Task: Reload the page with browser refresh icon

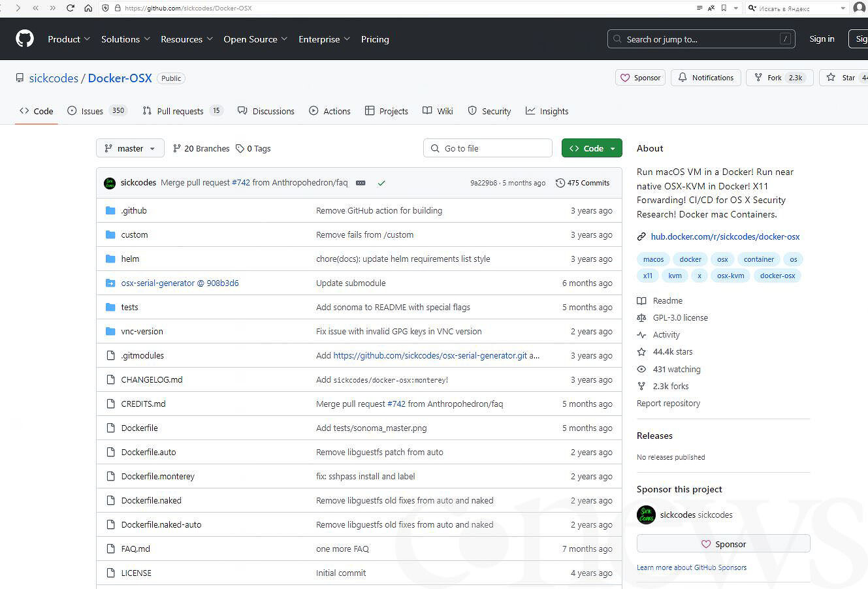Action: (71, 8)
